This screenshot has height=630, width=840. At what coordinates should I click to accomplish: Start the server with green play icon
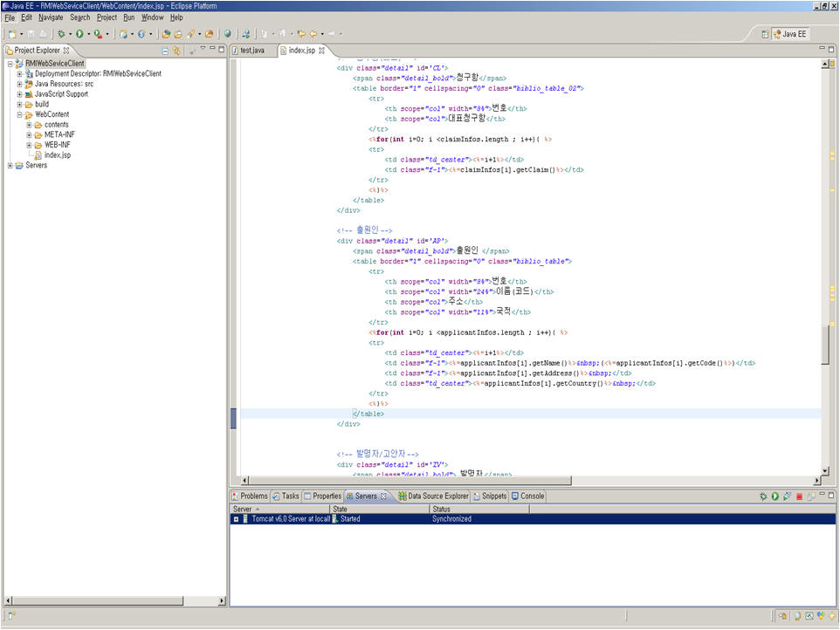[x=775, y=496]
